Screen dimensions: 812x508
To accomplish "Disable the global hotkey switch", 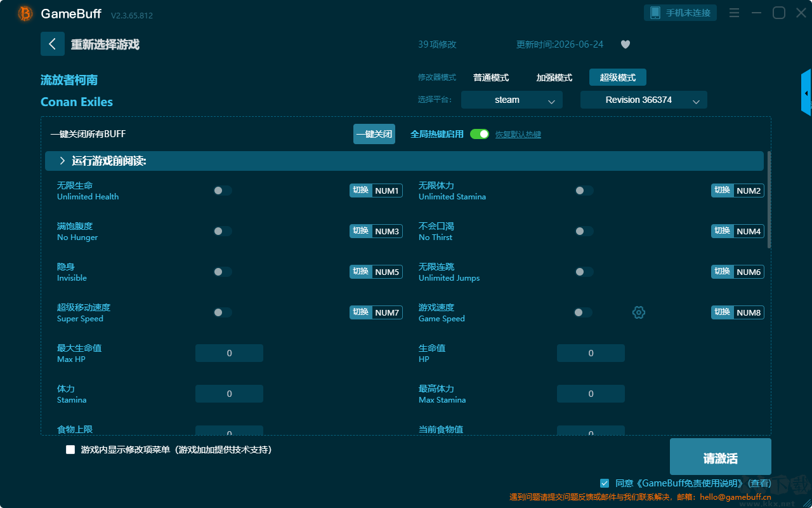I will click(480, 134).
